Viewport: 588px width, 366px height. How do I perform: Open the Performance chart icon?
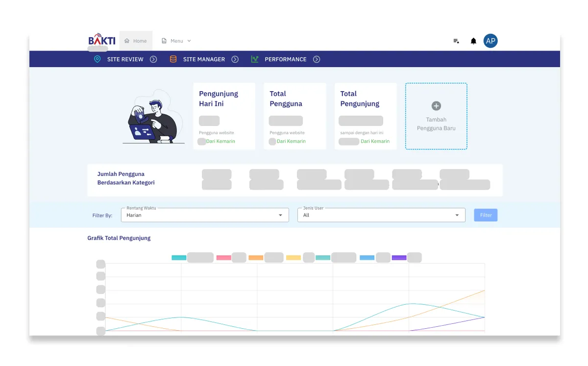pyautogui.click(x=254, y=59)
